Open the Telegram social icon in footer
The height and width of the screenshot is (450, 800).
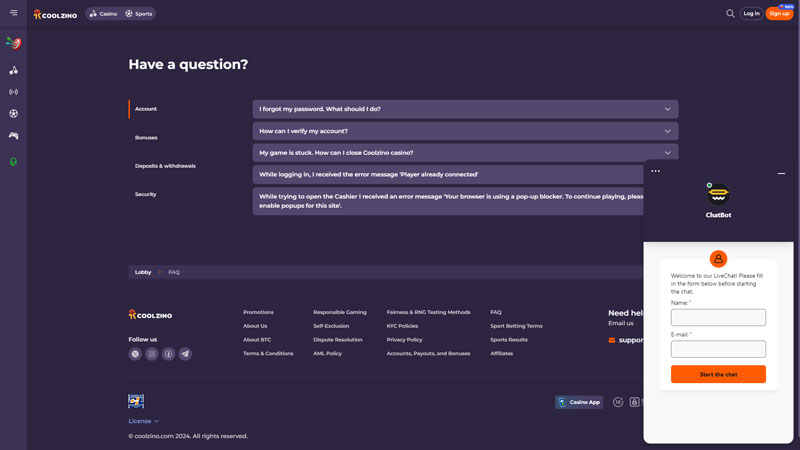tap(185, 354)
